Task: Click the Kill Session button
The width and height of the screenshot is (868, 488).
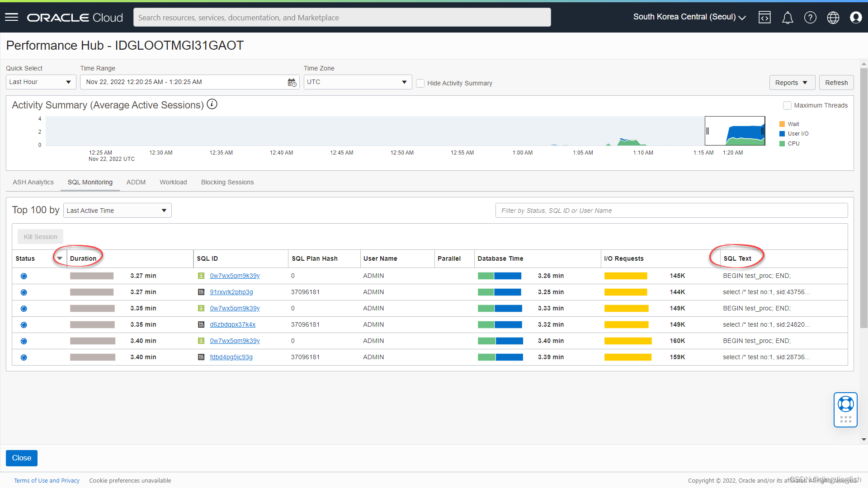Action: click(40, 237)
